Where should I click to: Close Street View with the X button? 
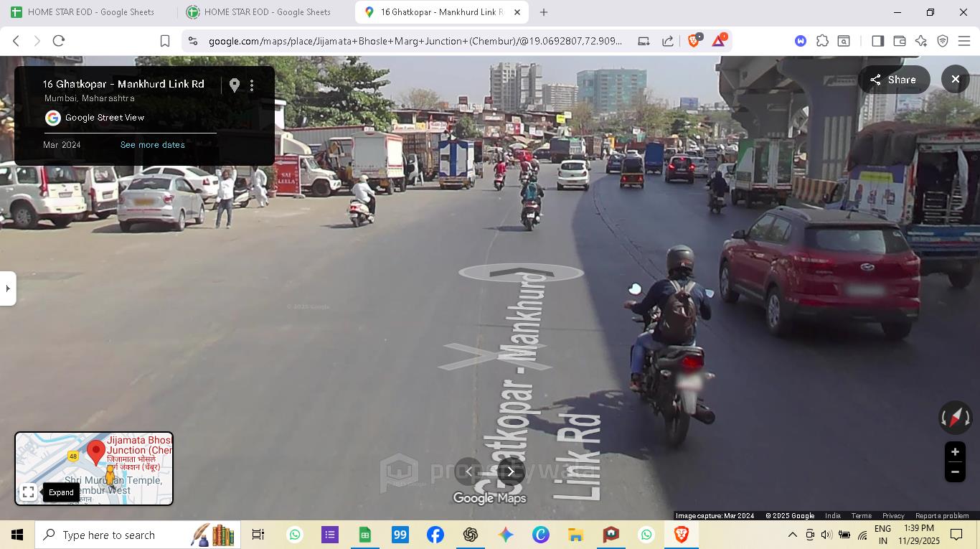click(955, 80)
